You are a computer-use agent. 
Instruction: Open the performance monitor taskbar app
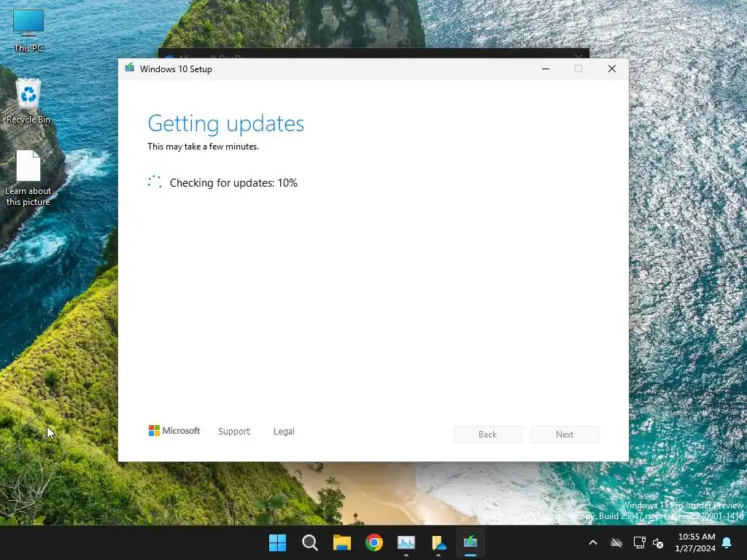(406, 542)
